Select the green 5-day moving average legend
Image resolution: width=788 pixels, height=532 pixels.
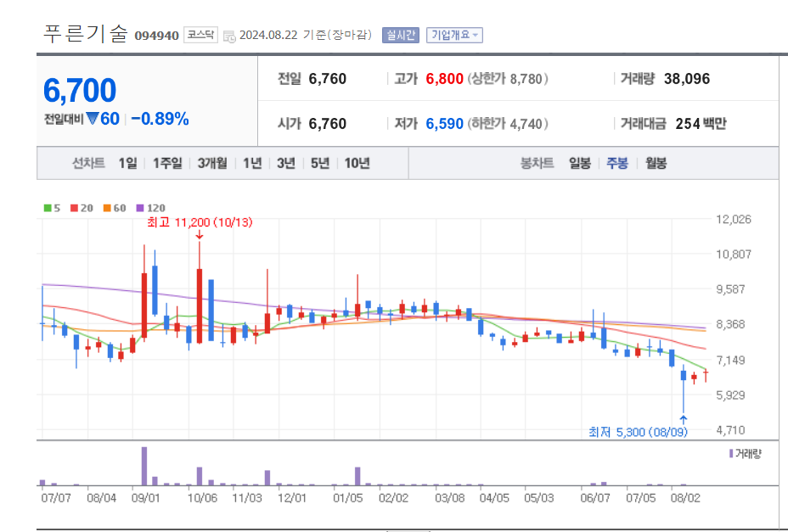click(48, 208)
